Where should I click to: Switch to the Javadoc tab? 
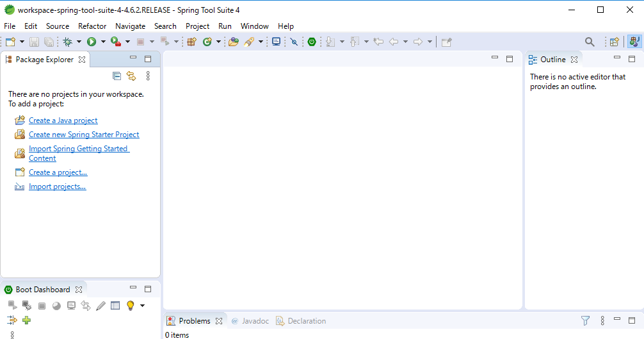(x=250, y=321)
